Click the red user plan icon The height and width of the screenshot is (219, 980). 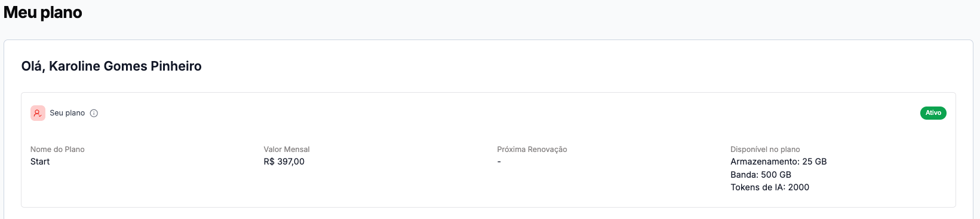point(38,113)
